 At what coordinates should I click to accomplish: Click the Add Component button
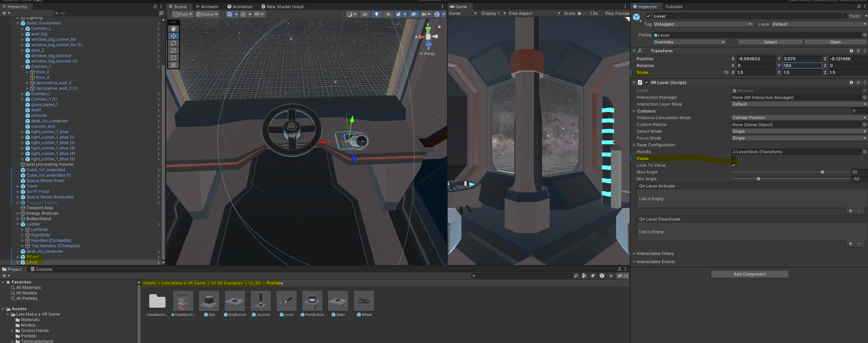click(749, 274)
